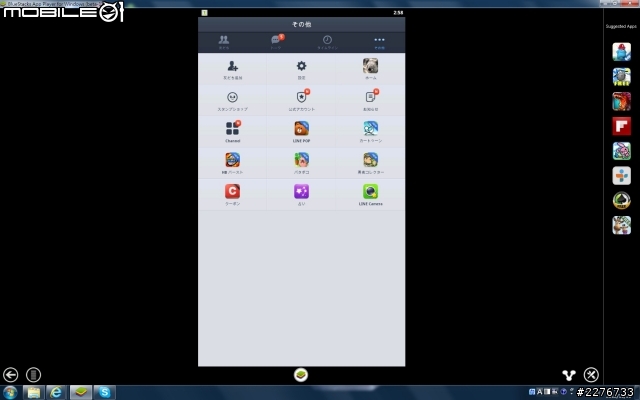The image size is (640, 400).
Task: Open the gear Settings icon
Action: pos(301,66)
